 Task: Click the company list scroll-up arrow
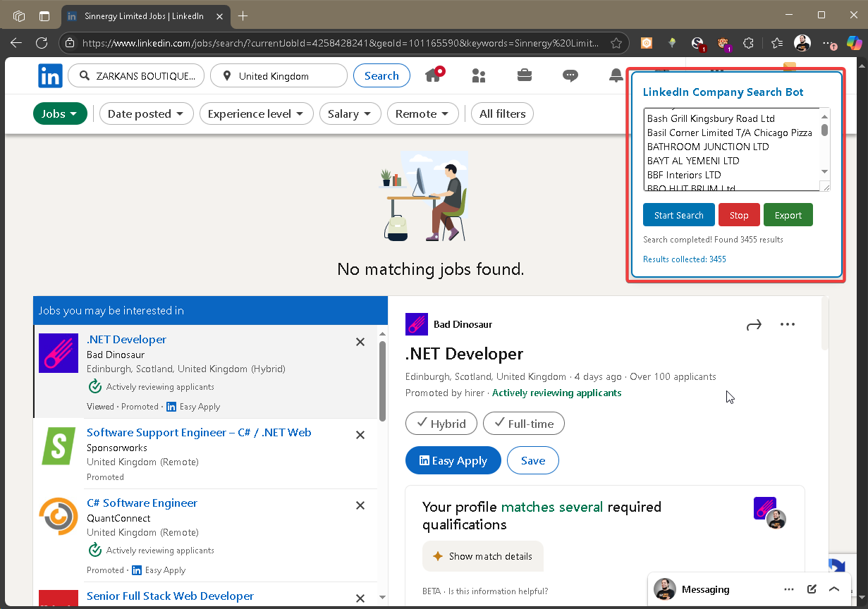click(x=824, y=116)
